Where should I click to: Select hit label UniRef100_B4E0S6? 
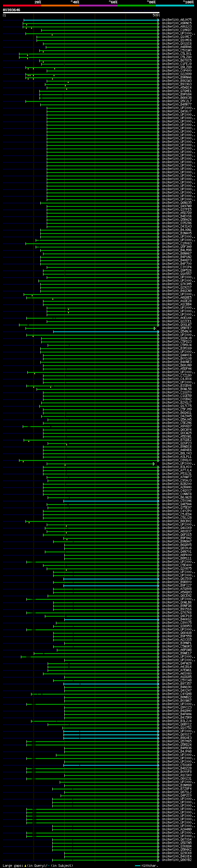177,216
